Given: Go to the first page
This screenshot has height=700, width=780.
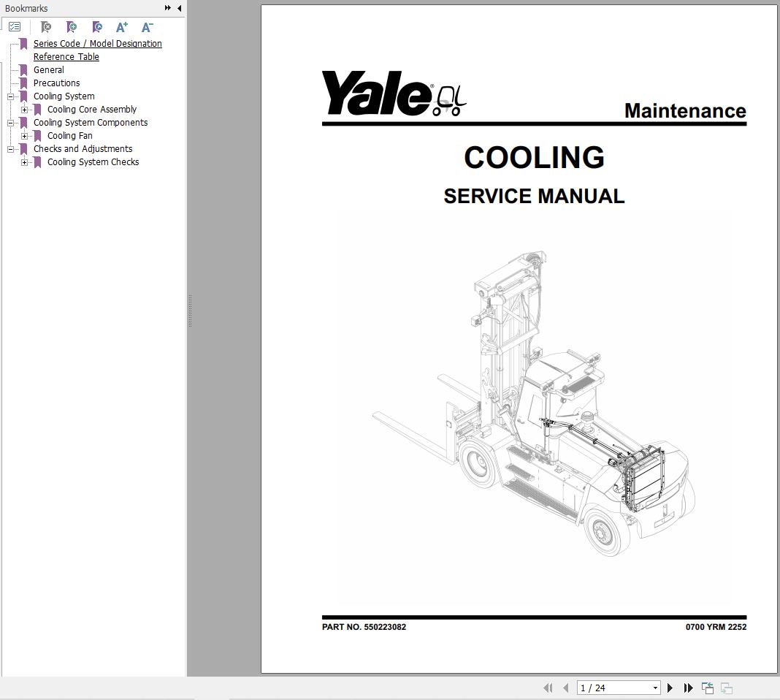Looking at the screenshot, I should tap(548, 688).
